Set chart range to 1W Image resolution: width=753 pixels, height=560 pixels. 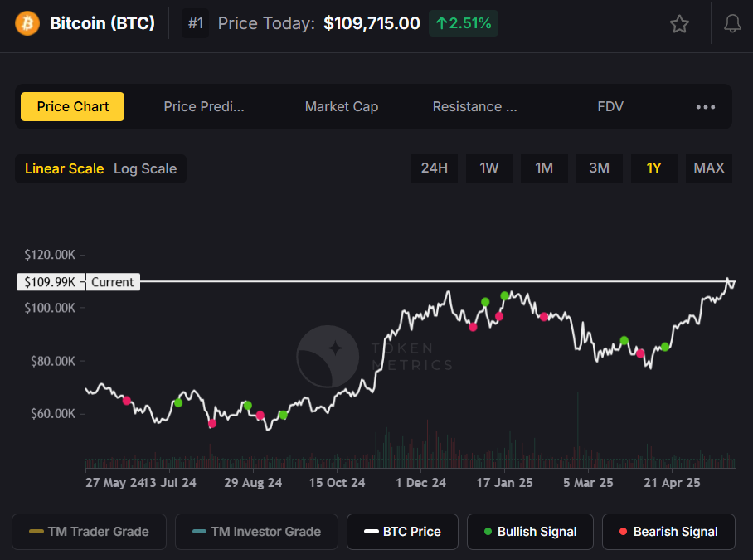click(x=489, y=168)
